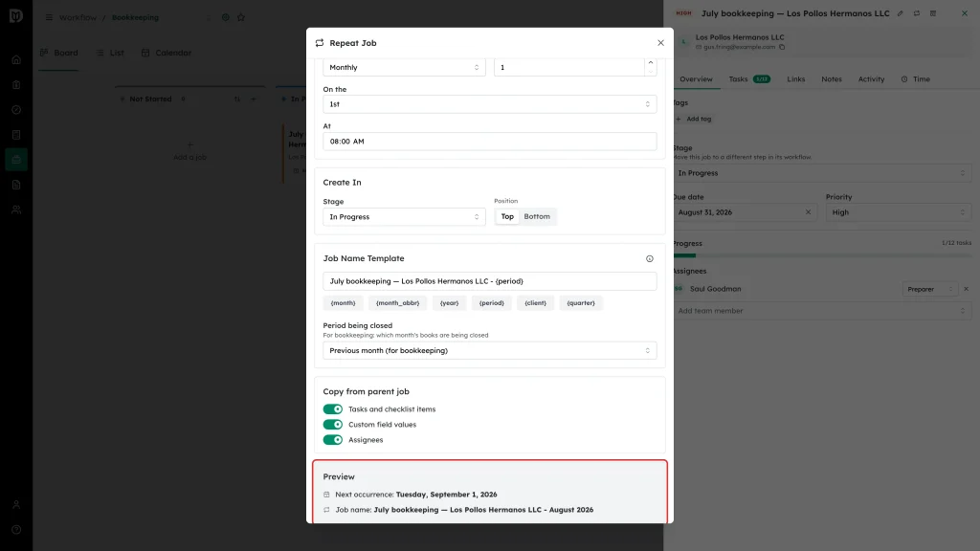Open the checkmark circle sidebar icon
Image resolution: width=980 pixels, height=551 pixels.
click(x=16, y=110)
